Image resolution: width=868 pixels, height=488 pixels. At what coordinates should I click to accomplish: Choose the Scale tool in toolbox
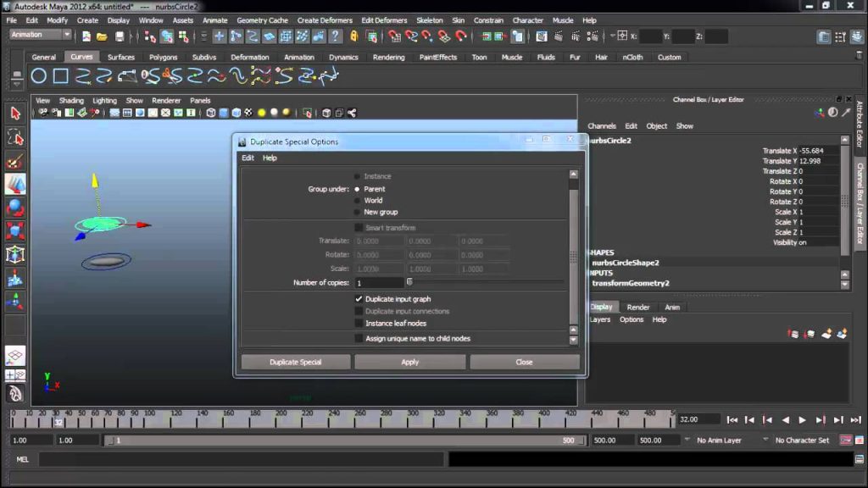(x=15, y=231)
